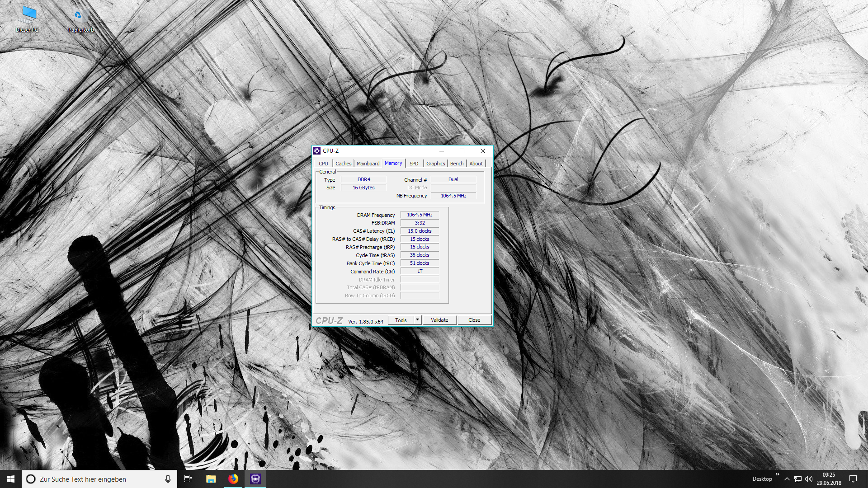Open the Bench tab in CPU-Z
The image size is (868, 488).
457,163
